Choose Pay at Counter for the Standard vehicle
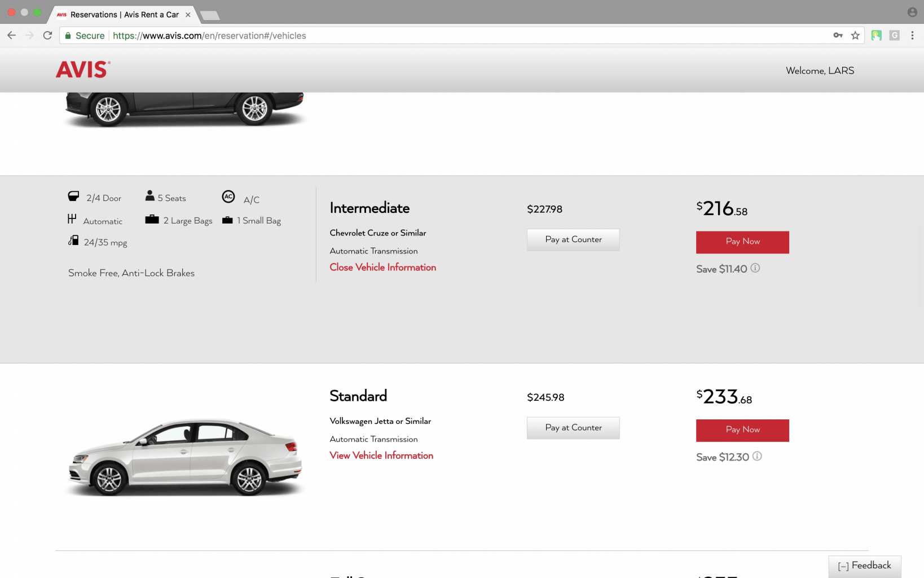The width and height of the screenshot is (924, 578). click(573, 427)
